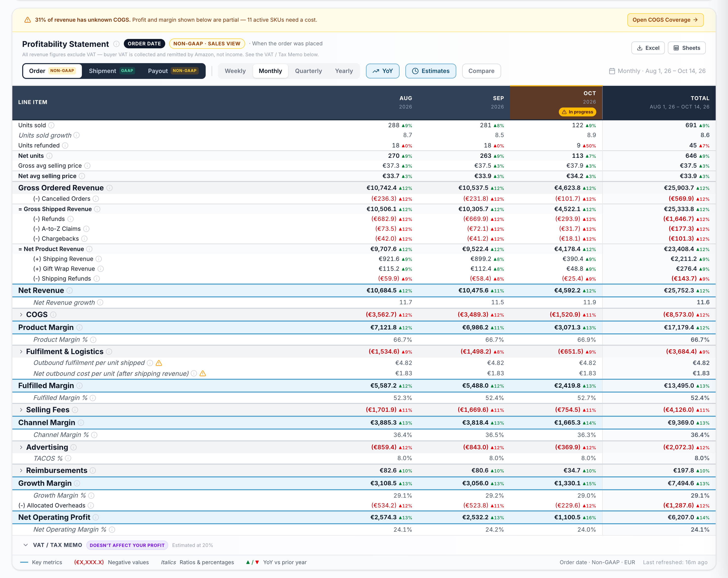Screen dimensions: 728x578
Task: Click warning icon in COGS alert banner
Action: [x=28, y=20]
